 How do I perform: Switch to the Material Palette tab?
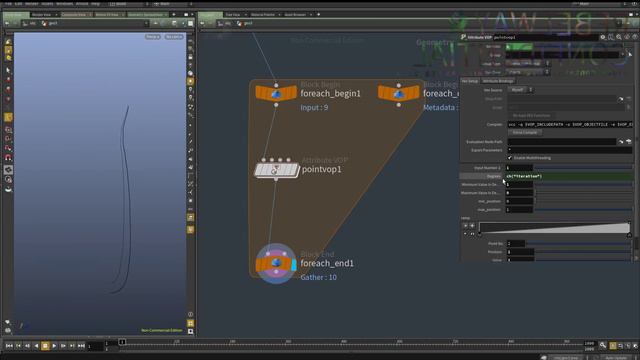pyautogui.click(x=263, y=15)
